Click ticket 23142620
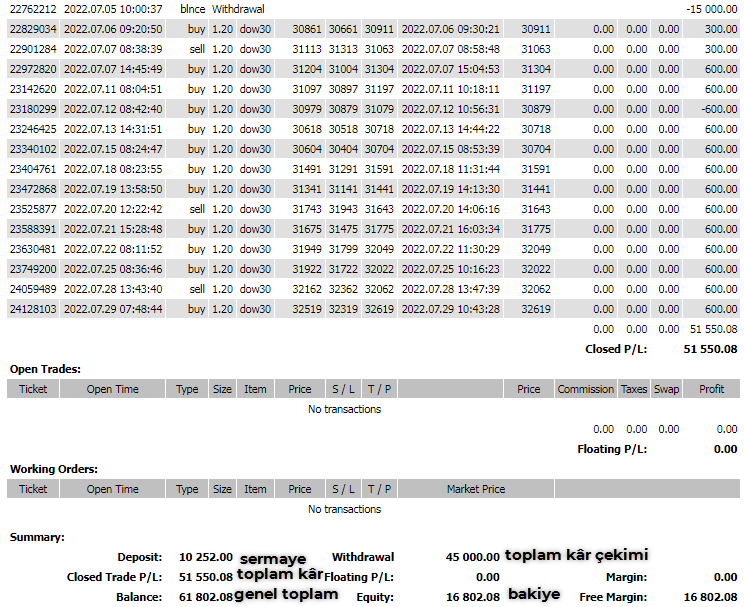The height and width of the screenshot is (607, 744). pyautogui.click(x=33, y=89)
